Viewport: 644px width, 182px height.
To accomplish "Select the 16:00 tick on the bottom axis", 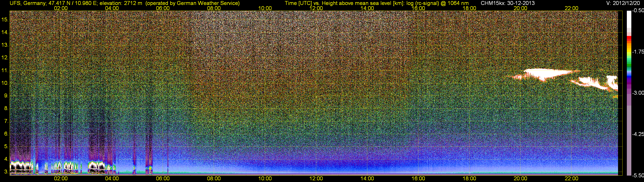I will [x=418, y=179].
